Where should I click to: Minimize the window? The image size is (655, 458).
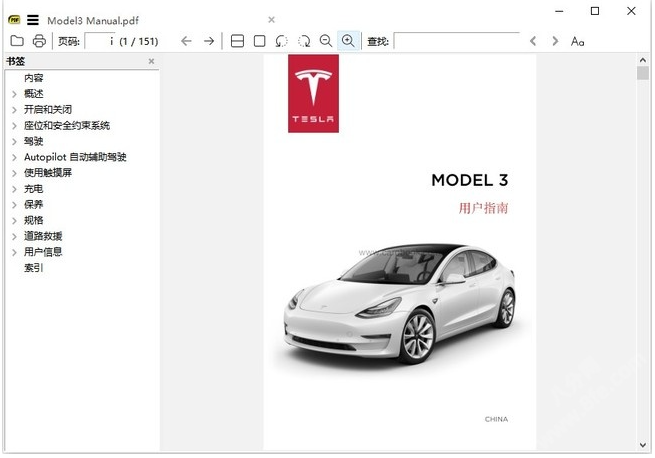(559, 11)
